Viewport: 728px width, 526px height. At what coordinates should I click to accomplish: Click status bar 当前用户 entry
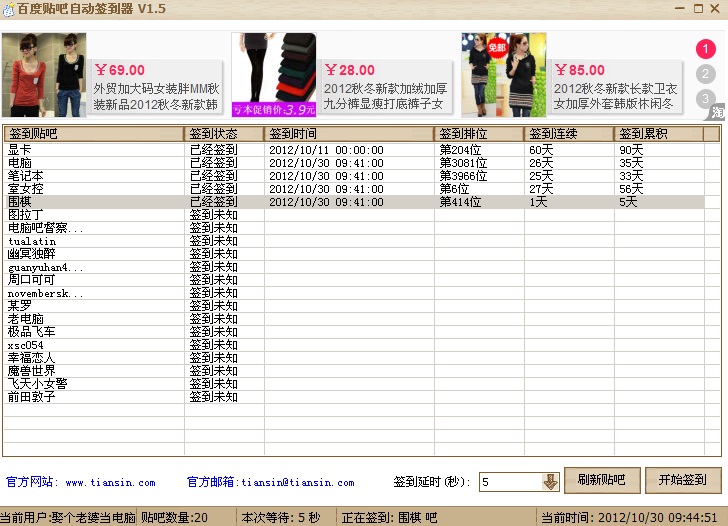click(x=68, y=518)
